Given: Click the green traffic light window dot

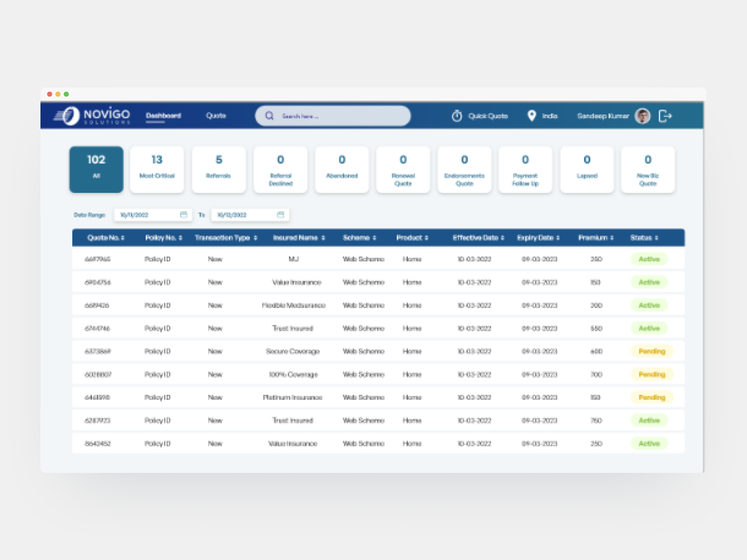Looking at the screenshot, I should tap(67, 94).
